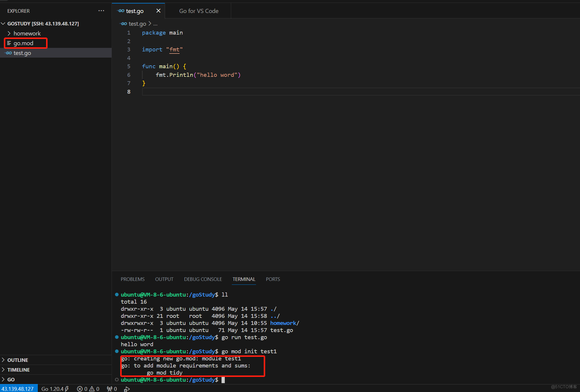Click the terminal prompt input cursor
Image resolution: width=580 pixels, height=392 pixels.
click(x=223, y=380)
